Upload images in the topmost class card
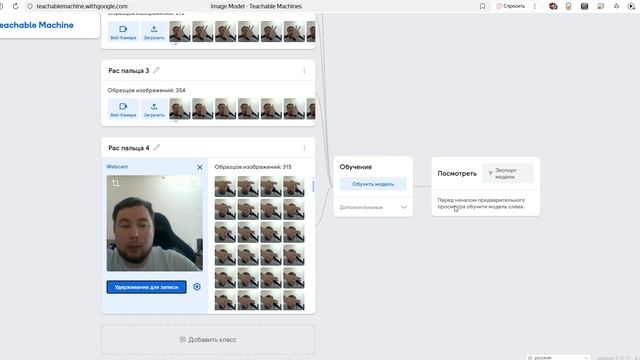Image resolution: width=640 pixels, height=360 pixels. coord(154,32)
